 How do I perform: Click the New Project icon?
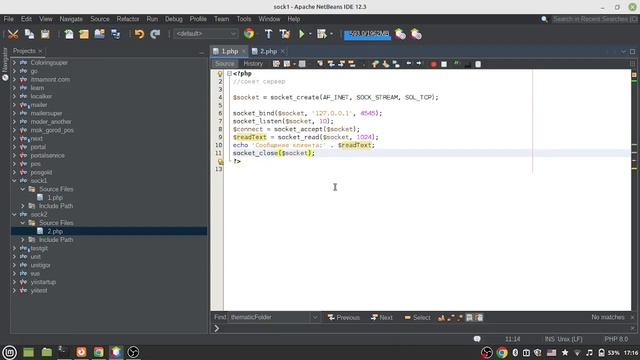(x=84, y=34)
